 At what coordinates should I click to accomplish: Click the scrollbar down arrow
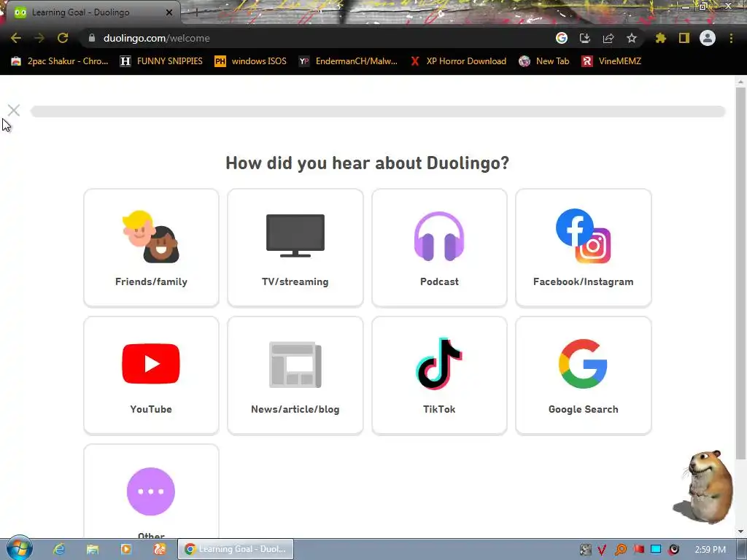[x=740, y=532]
